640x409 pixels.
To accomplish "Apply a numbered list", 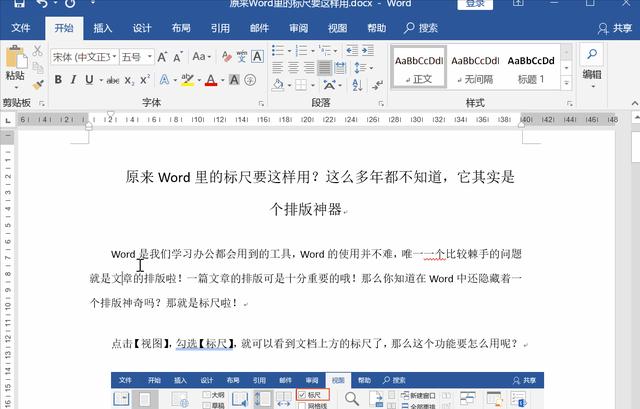I will tap(301, 51).
